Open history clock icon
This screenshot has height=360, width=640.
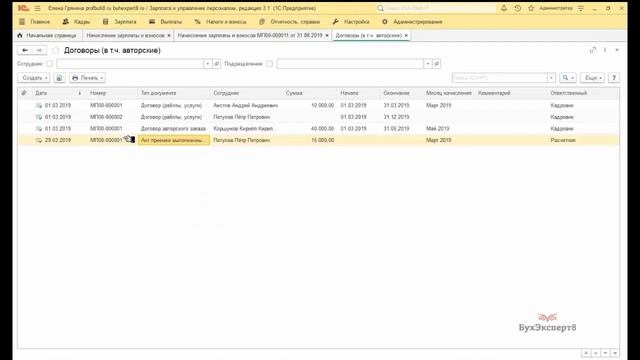click(518, 8)
